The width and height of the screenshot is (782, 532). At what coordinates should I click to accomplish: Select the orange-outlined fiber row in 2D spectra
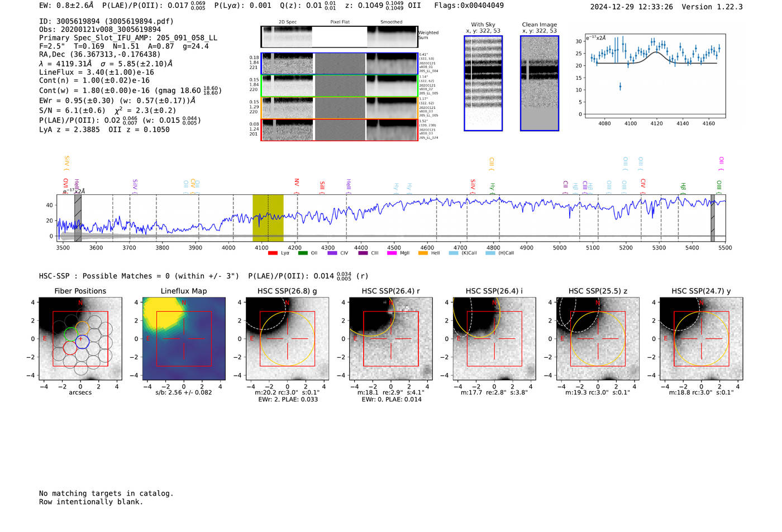[340, 108]
